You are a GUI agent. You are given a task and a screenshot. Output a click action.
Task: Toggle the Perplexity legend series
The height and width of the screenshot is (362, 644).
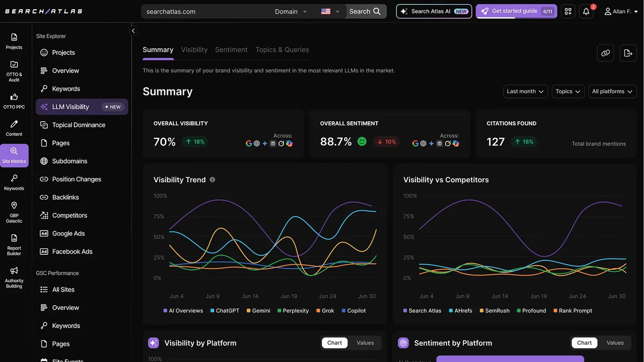click(293, 311)
